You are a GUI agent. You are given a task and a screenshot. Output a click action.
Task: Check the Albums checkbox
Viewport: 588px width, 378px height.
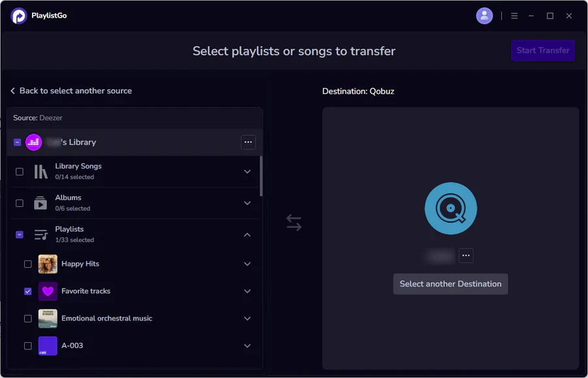[20, 203]
